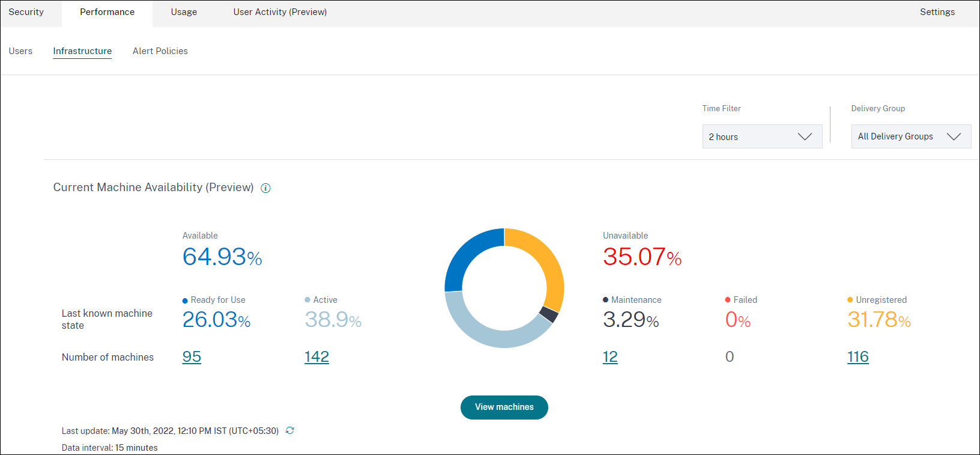Click the View machines button

point(504,407)
